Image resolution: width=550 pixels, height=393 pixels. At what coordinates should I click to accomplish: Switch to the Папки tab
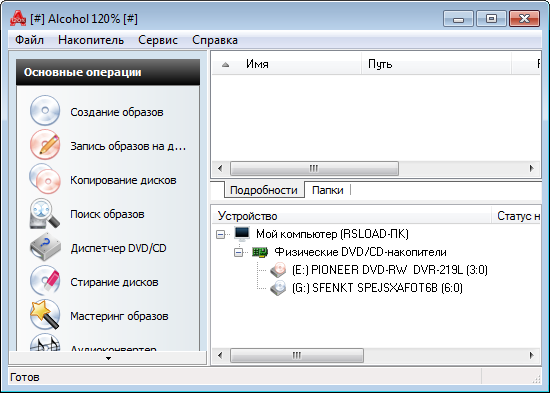coord(327,190)
